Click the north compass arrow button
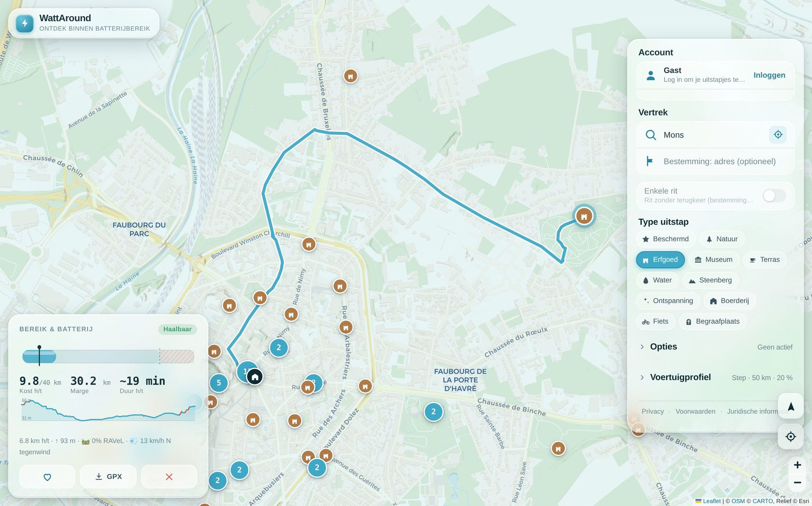 [790, 406]
